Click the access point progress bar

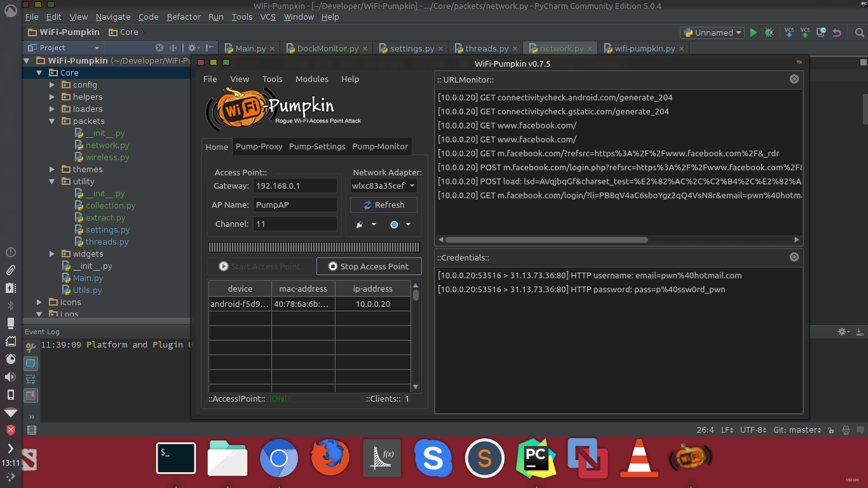(x=315, y=247)
